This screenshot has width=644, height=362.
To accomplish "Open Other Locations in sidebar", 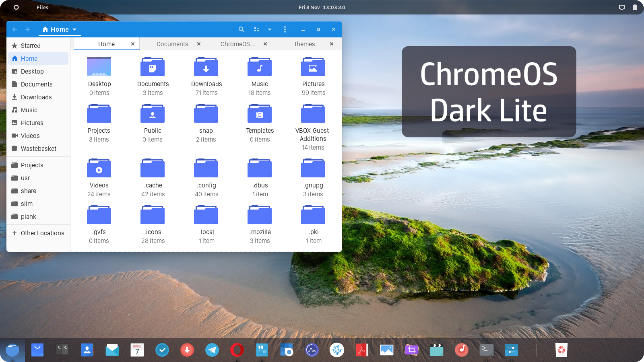I will (x=38, y=233).
